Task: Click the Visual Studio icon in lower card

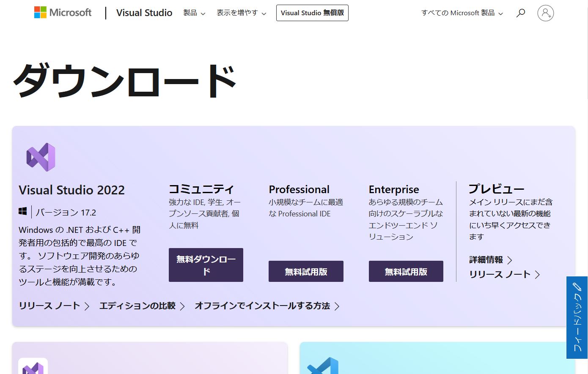Action: [x=33, y=367]
